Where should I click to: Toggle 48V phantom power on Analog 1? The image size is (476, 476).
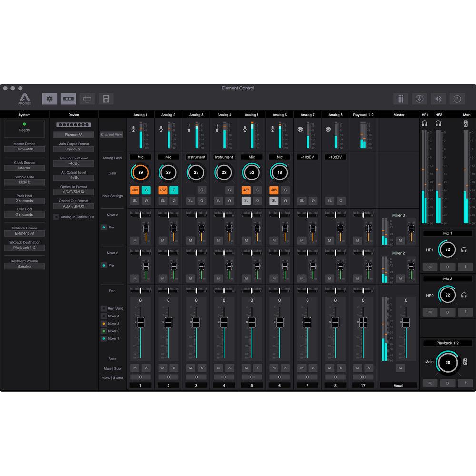pyautogui.click(x=135, y=190)
